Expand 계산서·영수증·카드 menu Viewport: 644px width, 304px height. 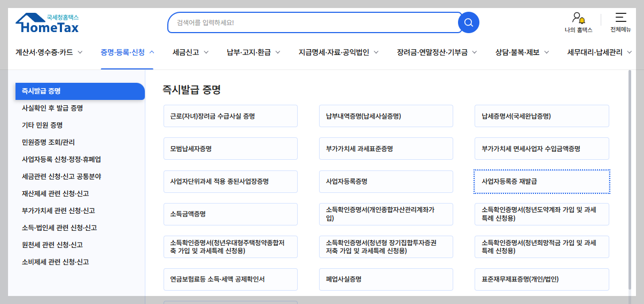49,52
